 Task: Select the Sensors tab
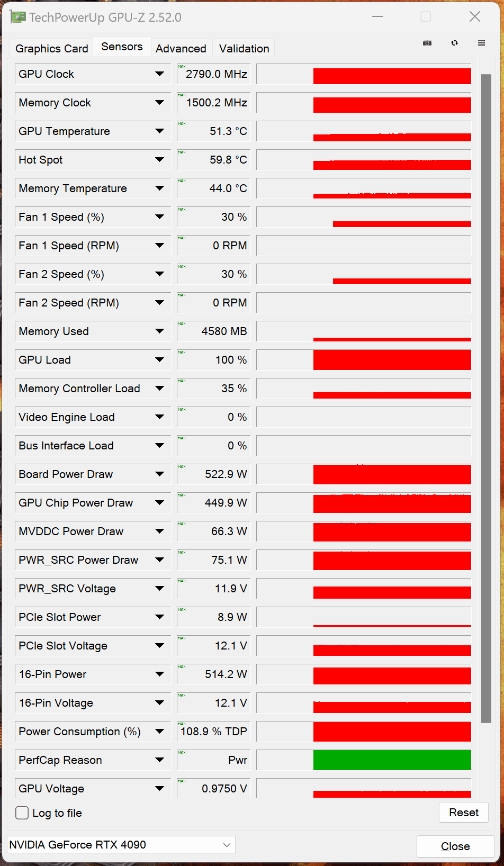click(122, 47)
